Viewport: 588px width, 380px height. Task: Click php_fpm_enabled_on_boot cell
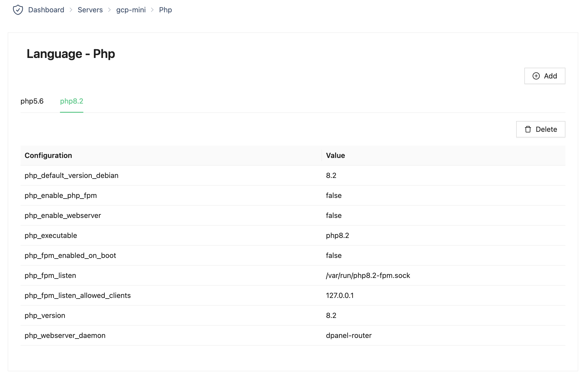[171, 255]
